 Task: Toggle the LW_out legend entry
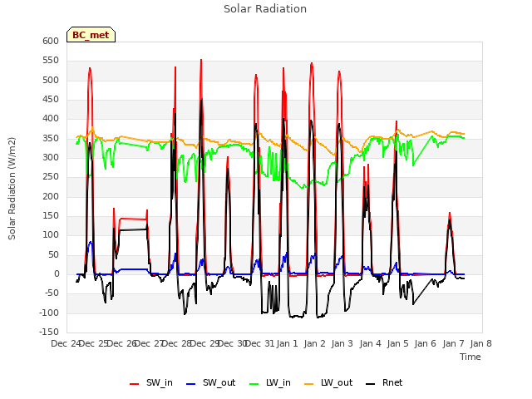pyautogui.click(x=328, y=382)
